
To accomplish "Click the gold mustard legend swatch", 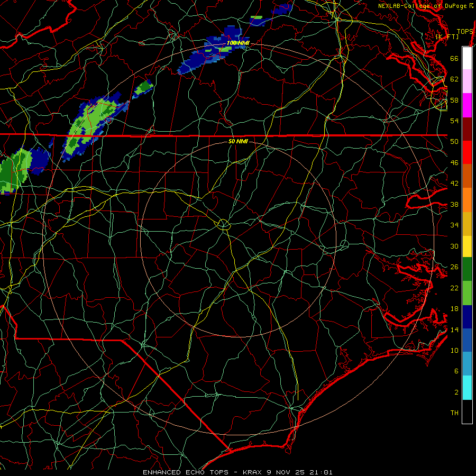I will (467, 224).
